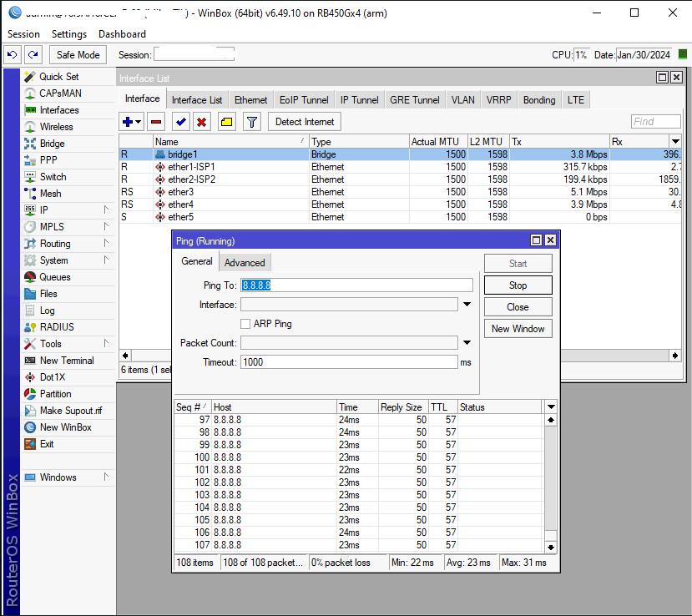This screenshot has height=616, width=692.
Task: Open the blue plus add dropdown
Action: [132, 122]
